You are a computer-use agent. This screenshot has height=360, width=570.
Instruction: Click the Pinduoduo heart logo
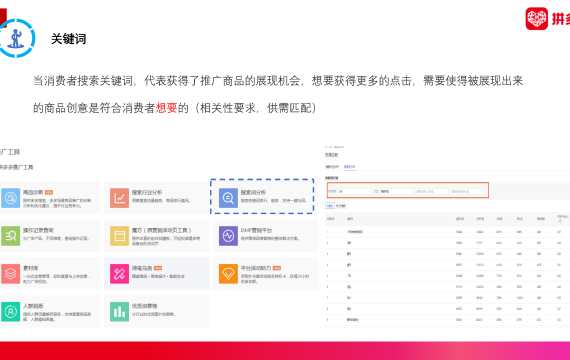point(537,19)
